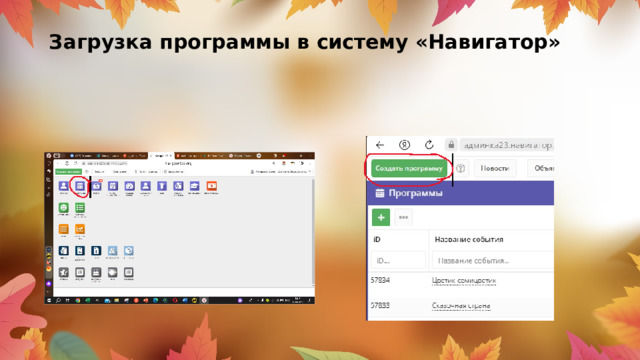Viewport: 640px width, 360px height.
Task: Go back with the browser back arrow
Action: tap(380, 145)
